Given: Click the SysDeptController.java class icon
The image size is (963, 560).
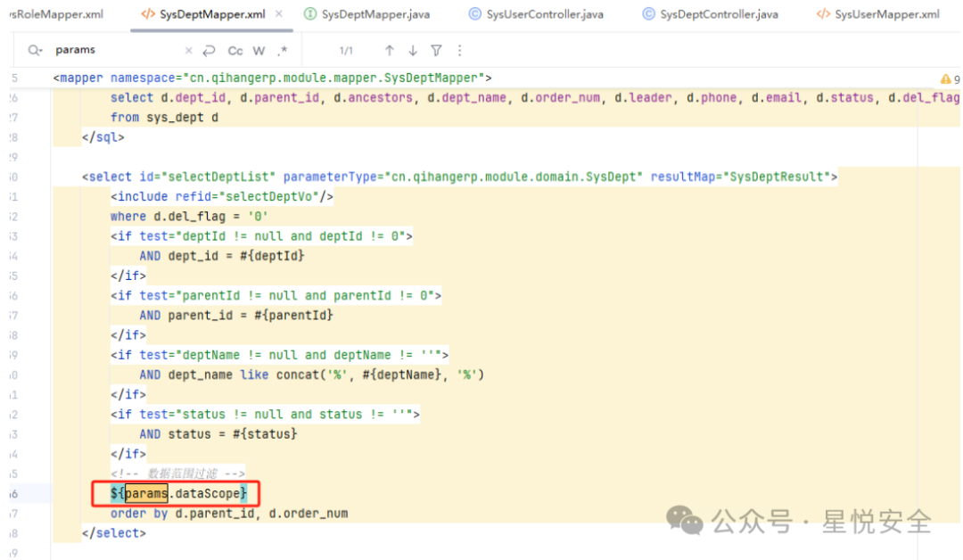Looking at the screenshot, I should 648,13.
